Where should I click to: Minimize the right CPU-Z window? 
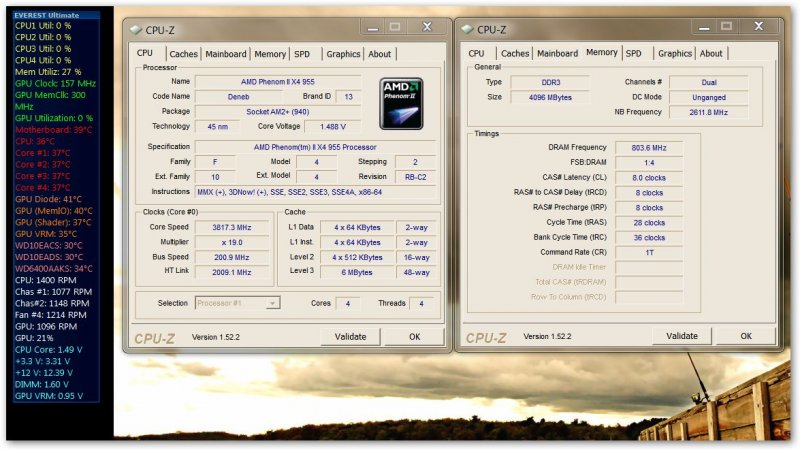[x=705, y=28]
